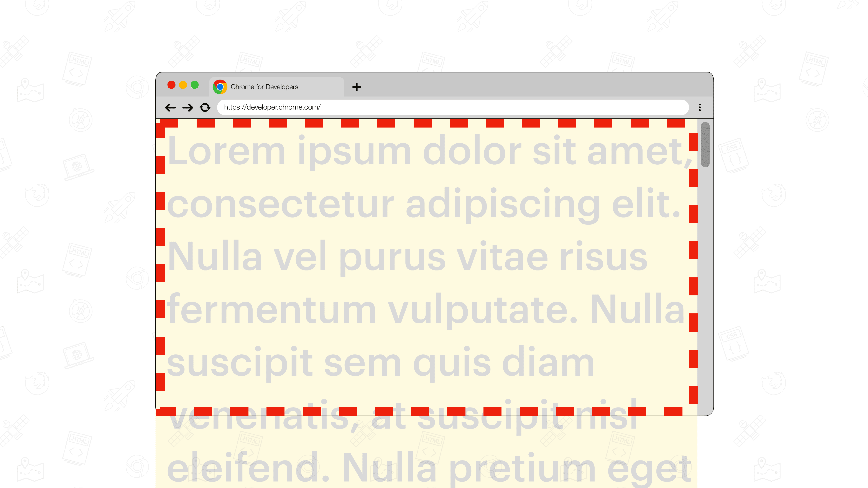This screenshot has height=488, width=868.
Task: Click the vertical scrollbar track
Action: click(x=705, y=268)
